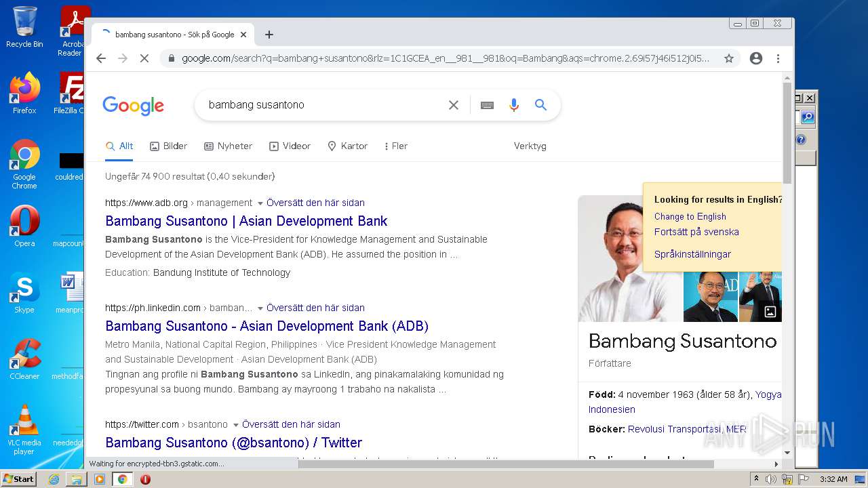Translate the adb.org result page
The width and height of the screenshot is (868, 488).
tap(315, 203)
